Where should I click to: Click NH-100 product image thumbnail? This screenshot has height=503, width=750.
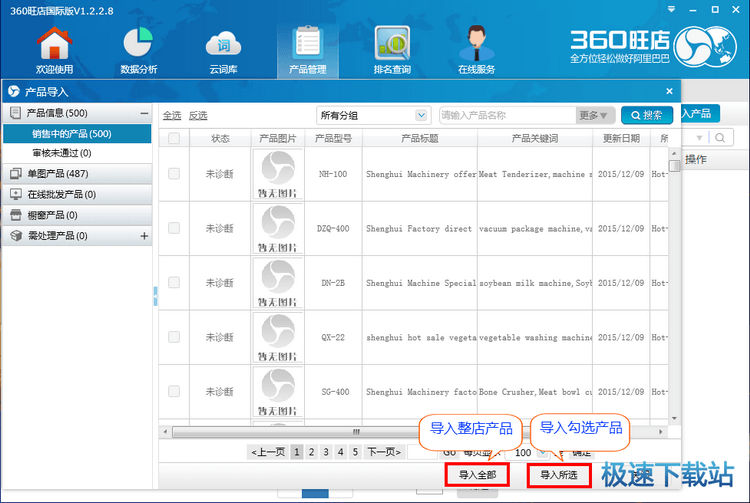click(x=278, y=174)
